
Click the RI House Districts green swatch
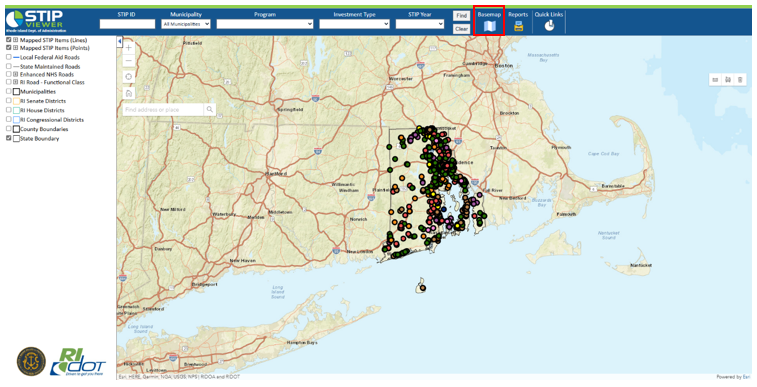coord(16,111)
